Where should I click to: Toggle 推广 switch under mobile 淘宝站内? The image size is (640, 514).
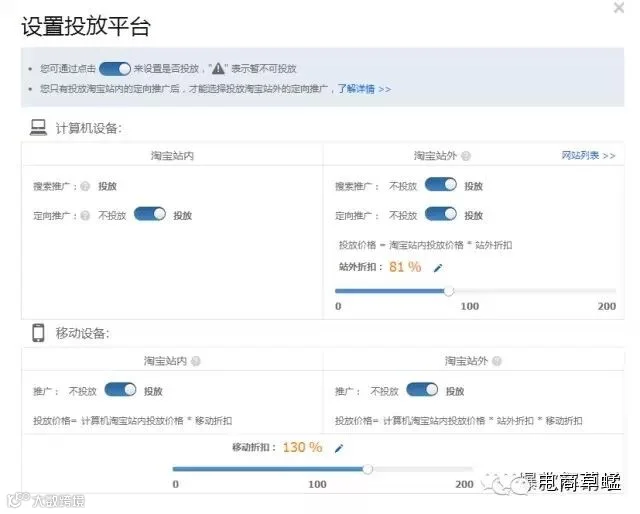pyautogui.click(x=120, y=390)
